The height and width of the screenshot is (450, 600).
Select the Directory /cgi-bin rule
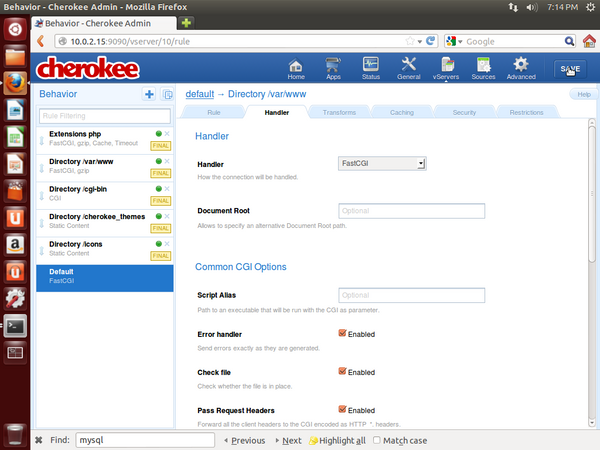tap(104, 195)
